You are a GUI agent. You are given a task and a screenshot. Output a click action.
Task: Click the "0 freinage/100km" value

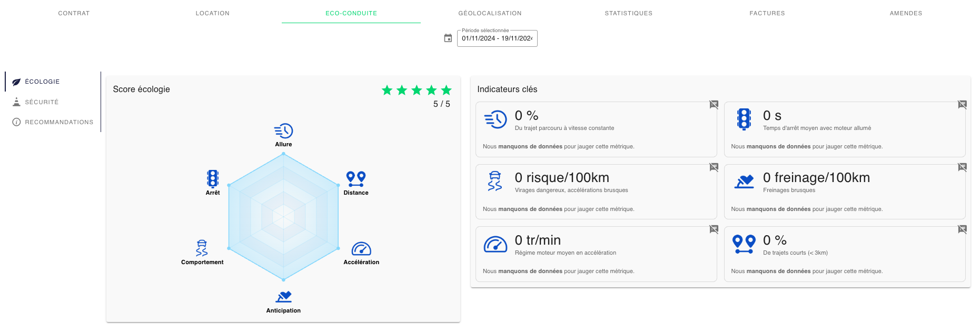point(816,178)
